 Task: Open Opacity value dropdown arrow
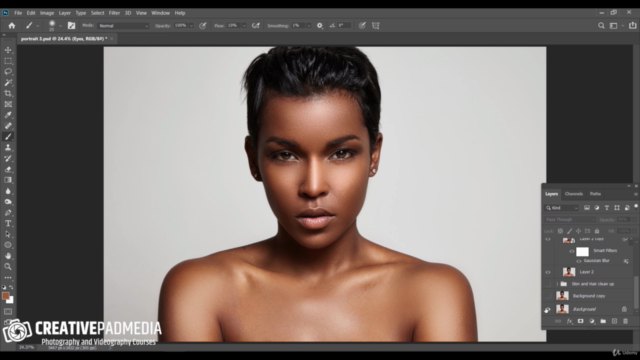(191, 26)
